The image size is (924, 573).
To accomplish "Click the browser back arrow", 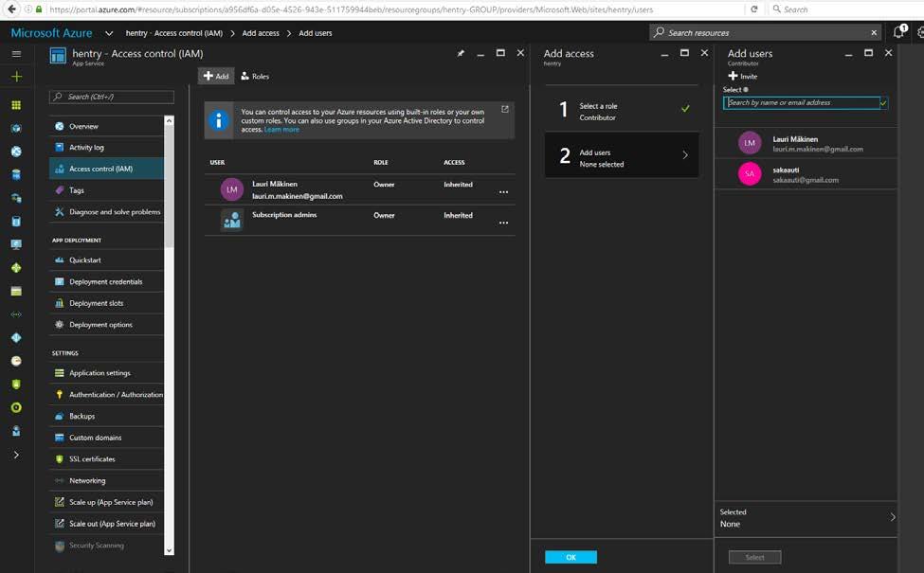I will tap(11, 9).
